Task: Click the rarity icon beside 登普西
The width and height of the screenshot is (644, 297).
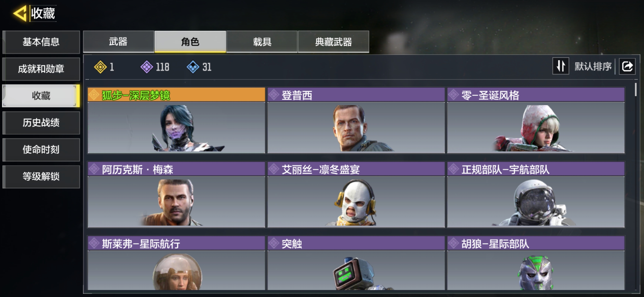Action: (274, 95)
